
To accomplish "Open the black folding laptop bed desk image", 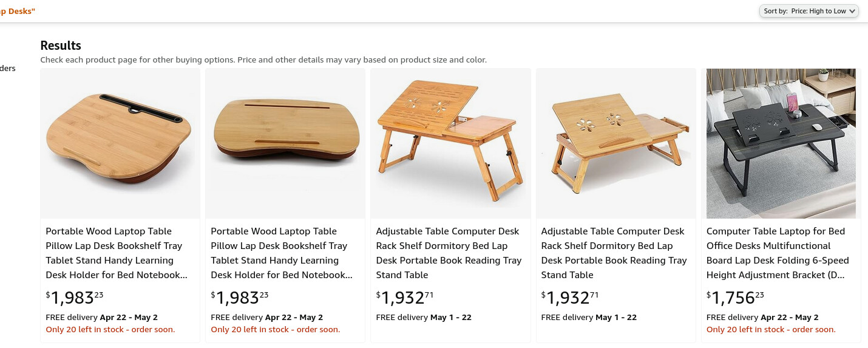I will tap(781, 143).
